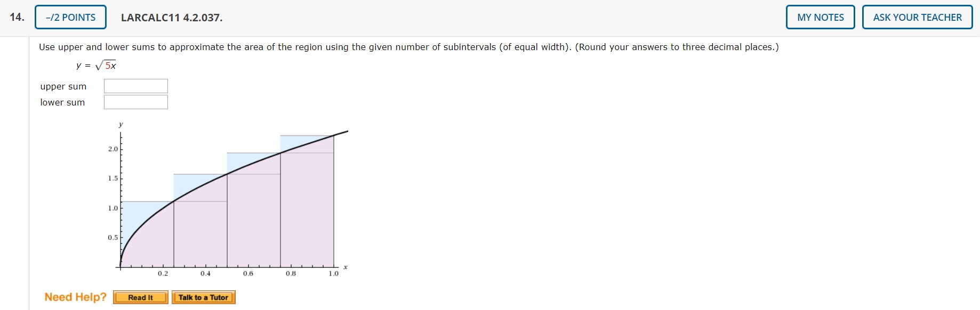Viewport: 980px width, 310px height.
Task: Click the lower sum answer field
Action: click(x=135, y=101)
